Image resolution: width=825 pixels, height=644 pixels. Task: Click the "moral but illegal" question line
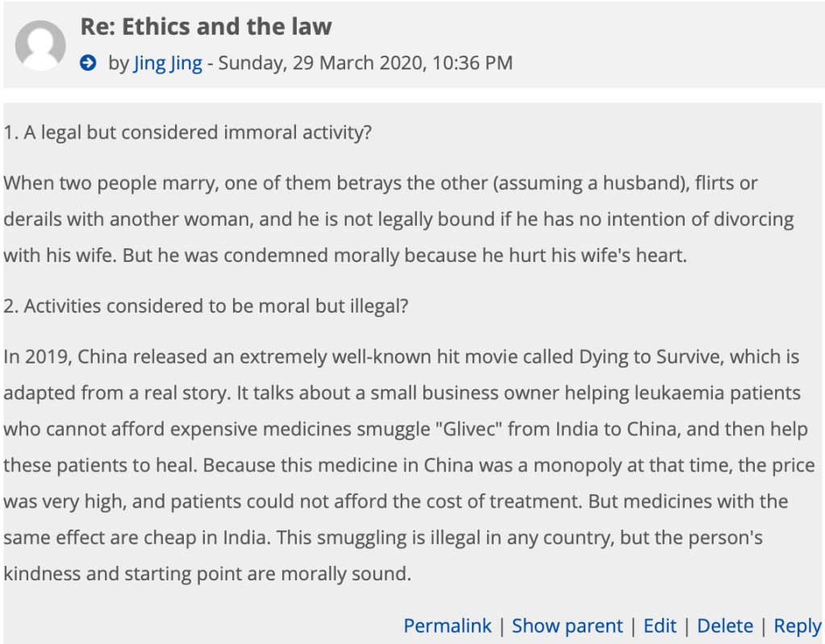(x=215, y=306)
